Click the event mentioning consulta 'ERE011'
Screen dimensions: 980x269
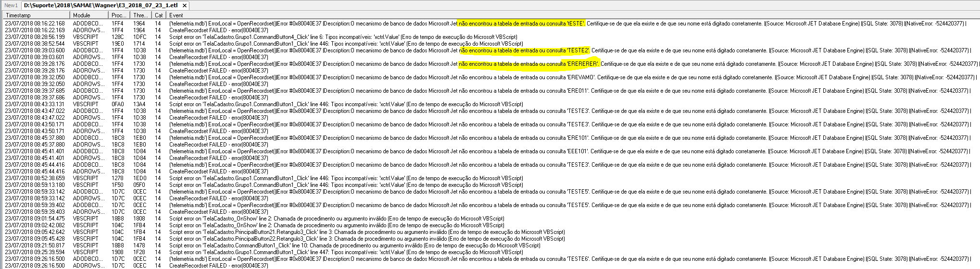coord(570,91)
